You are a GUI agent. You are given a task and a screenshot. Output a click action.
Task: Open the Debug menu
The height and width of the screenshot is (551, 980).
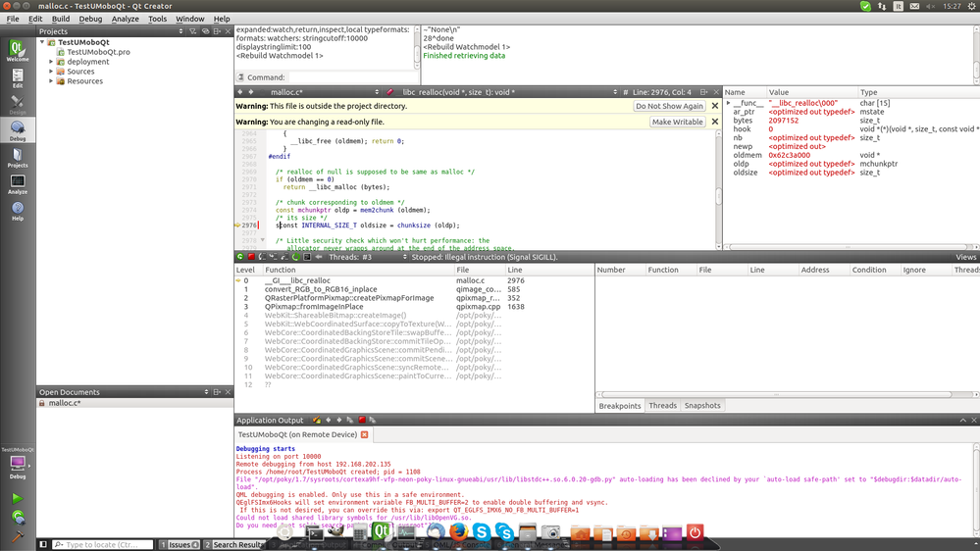coord(90,19)
